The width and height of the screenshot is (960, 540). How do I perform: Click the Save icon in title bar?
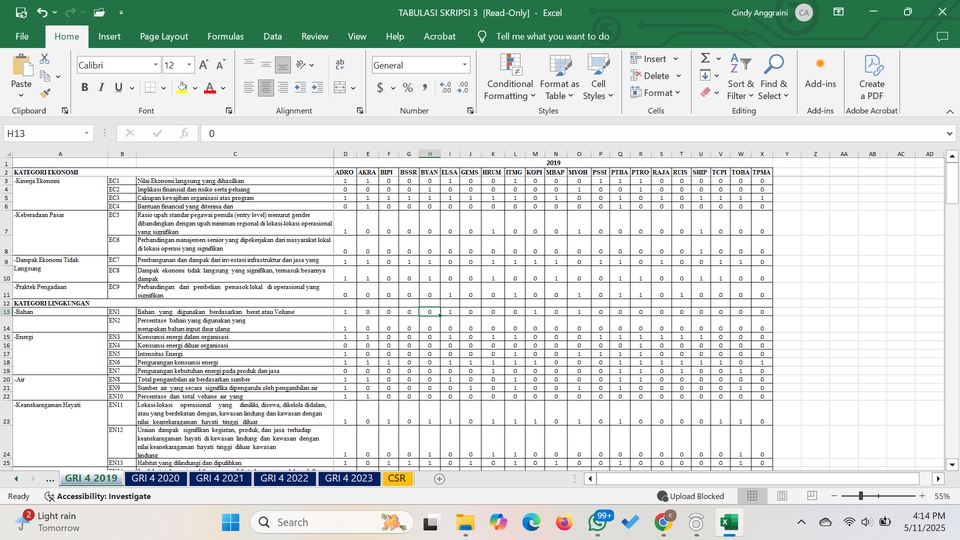21,12
